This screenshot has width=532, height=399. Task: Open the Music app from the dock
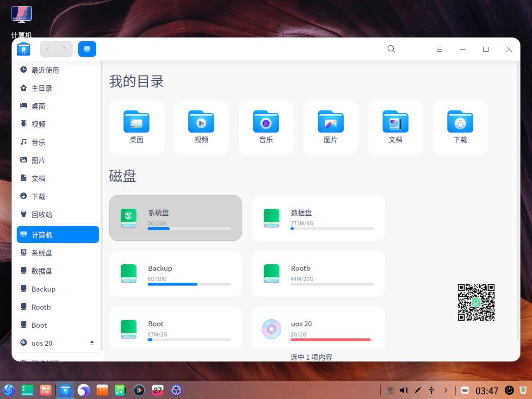(120, 390)
